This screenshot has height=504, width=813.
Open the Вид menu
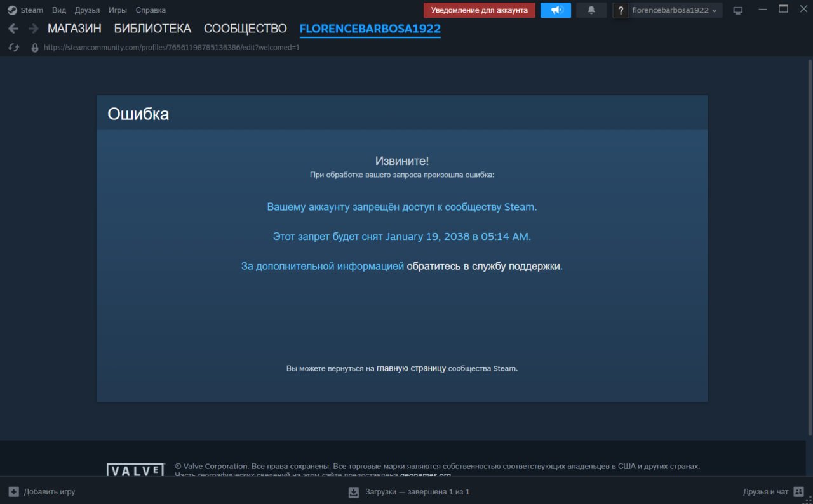(59, 10)
